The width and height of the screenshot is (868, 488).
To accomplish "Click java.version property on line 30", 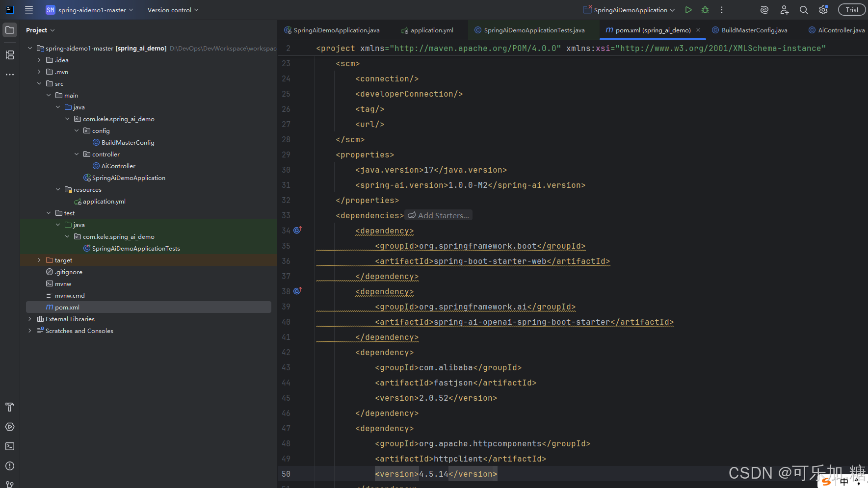I will tap(431, 170).
